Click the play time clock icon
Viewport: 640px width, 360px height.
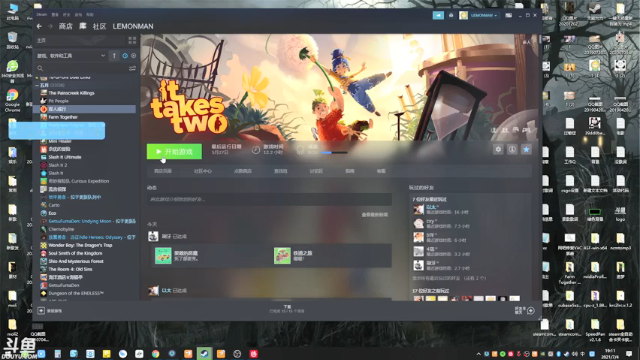pyautogui.click(x=256, y=150)
